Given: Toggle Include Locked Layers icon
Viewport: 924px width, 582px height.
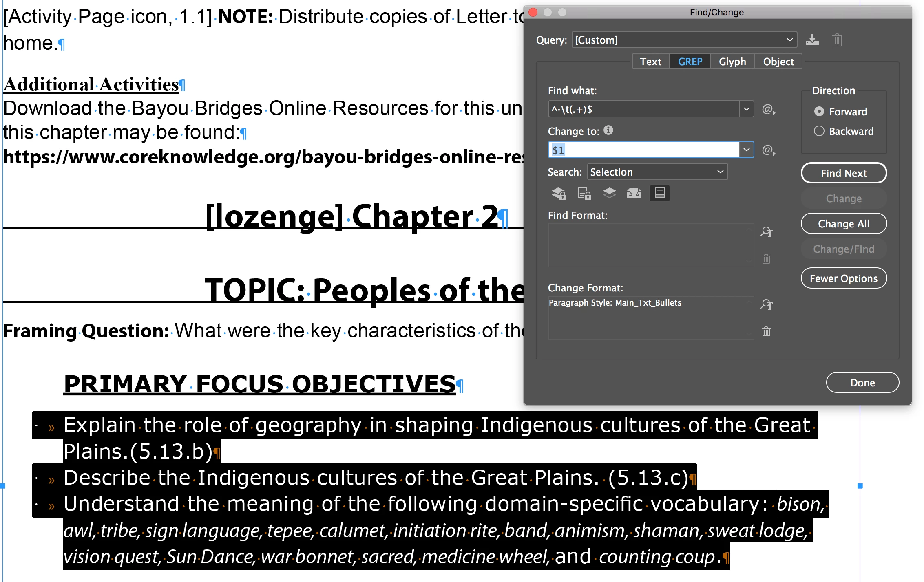Looking at the screenshot, I should [x=559, y=193].
